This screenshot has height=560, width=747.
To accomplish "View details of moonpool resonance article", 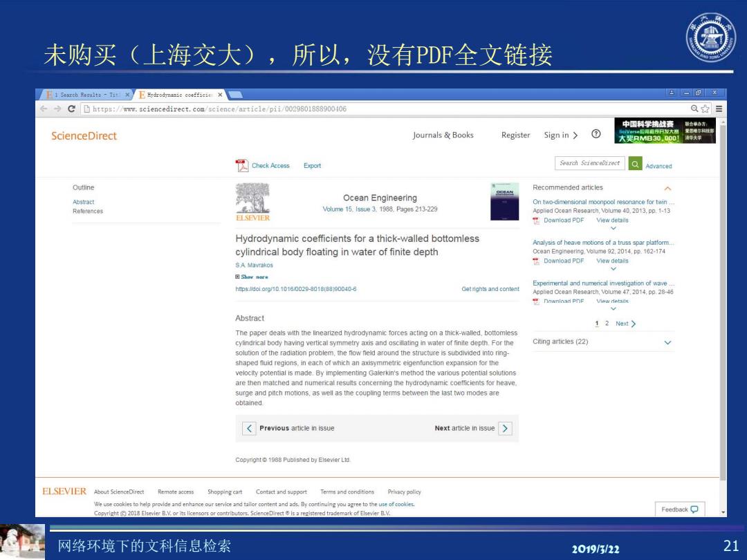I will 612,221.
